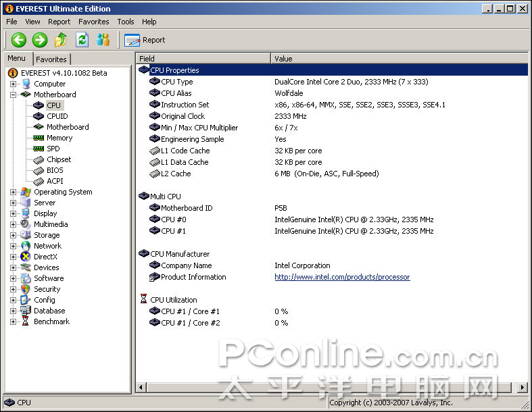Expand the Network tree node
Image resolution: width=532 pixels, height=412 pixels.
pyautogui.click(x=13, y=246)
